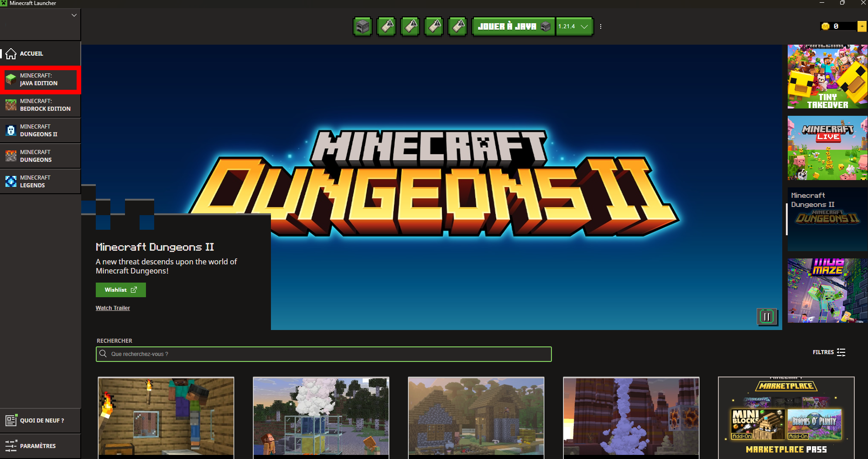Open the 1.21.4 version dropdown

[574, 26]
